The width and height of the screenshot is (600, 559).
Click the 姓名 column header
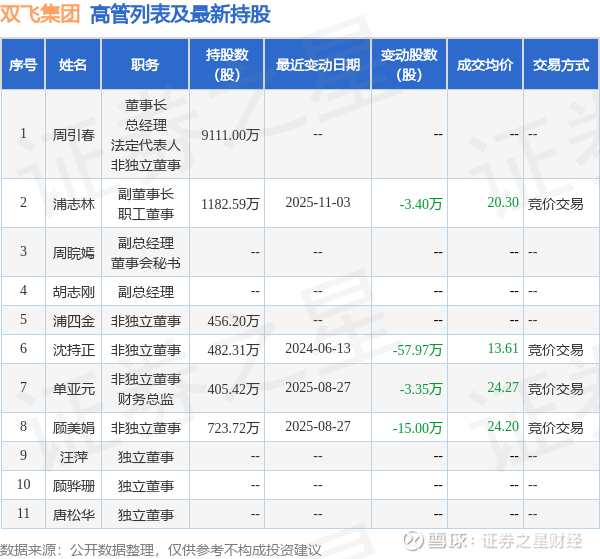(x=73, y=65)
